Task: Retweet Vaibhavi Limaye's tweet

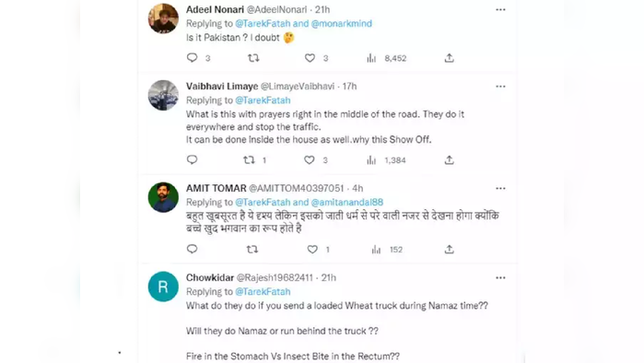Action: [249, 159]
